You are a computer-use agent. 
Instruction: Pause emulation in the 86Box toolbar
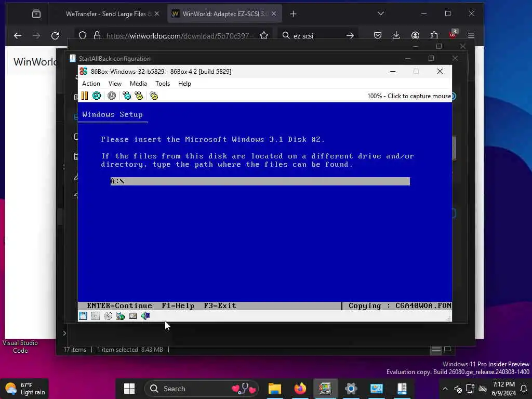(x=85, y=96)
